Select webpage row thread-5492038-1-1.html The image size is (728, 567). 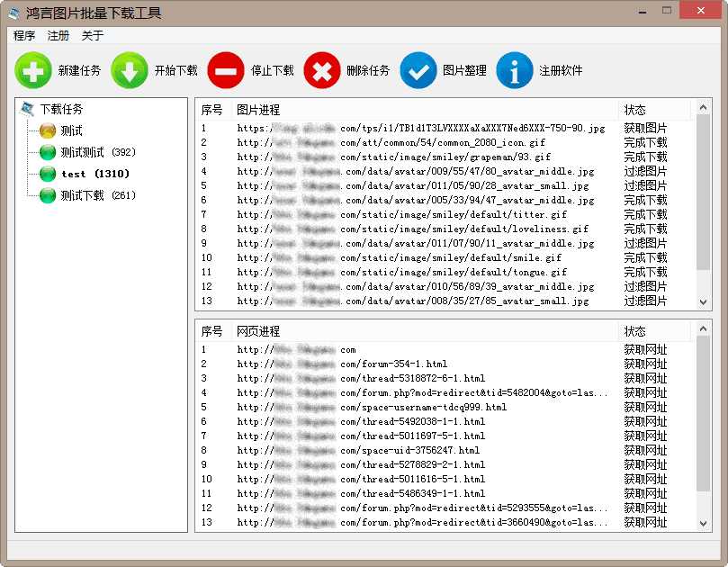point(445,422)
